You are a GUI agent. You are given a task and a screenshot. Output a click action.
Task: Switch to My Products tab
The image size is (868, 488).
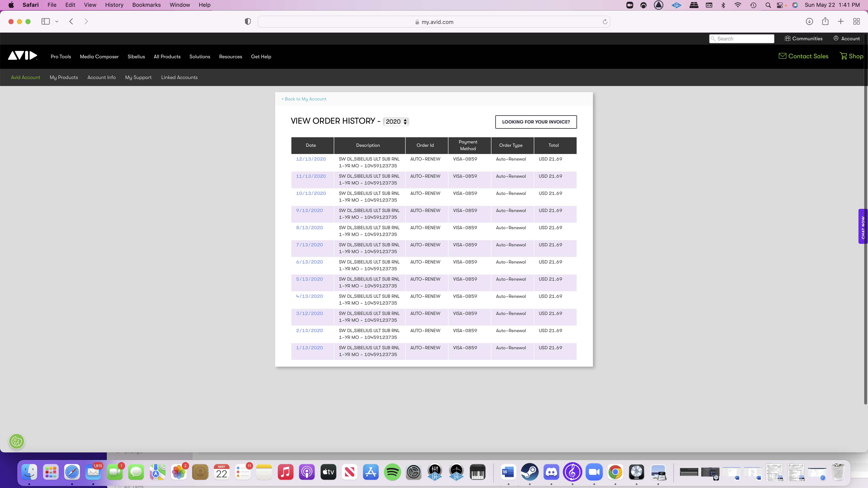(x=64, y=78)
